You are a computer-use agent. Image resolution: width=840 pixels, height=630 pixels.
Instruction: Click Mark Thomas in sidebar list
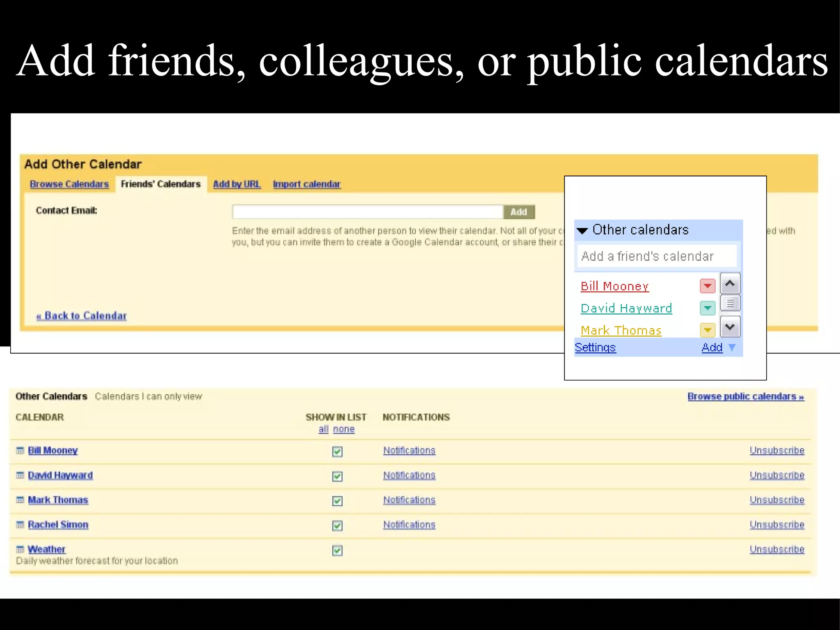[x=621, y=330]
